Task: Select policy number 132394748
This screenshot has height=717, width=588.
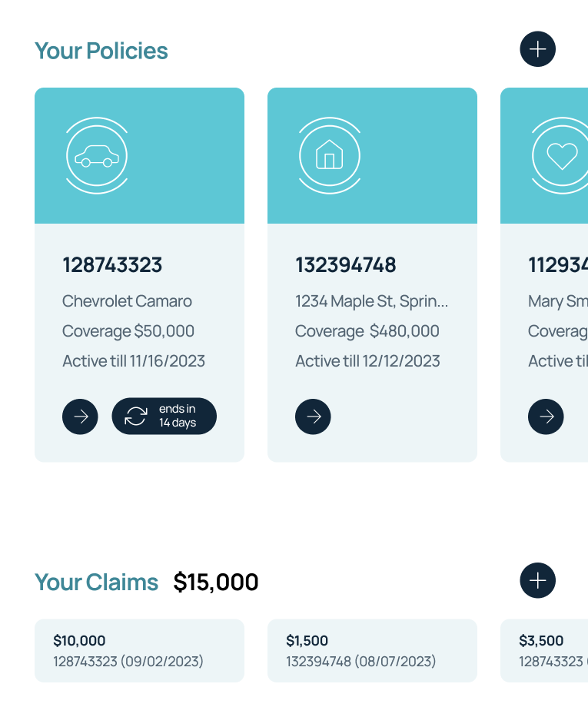Action: click(345, 265)
